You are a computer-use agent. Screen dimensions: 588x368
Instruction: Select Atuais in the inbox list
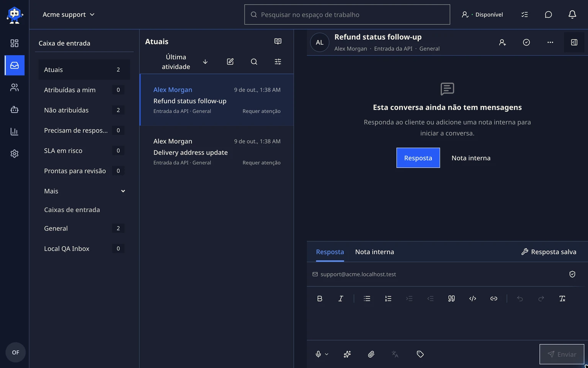(84, 70)
